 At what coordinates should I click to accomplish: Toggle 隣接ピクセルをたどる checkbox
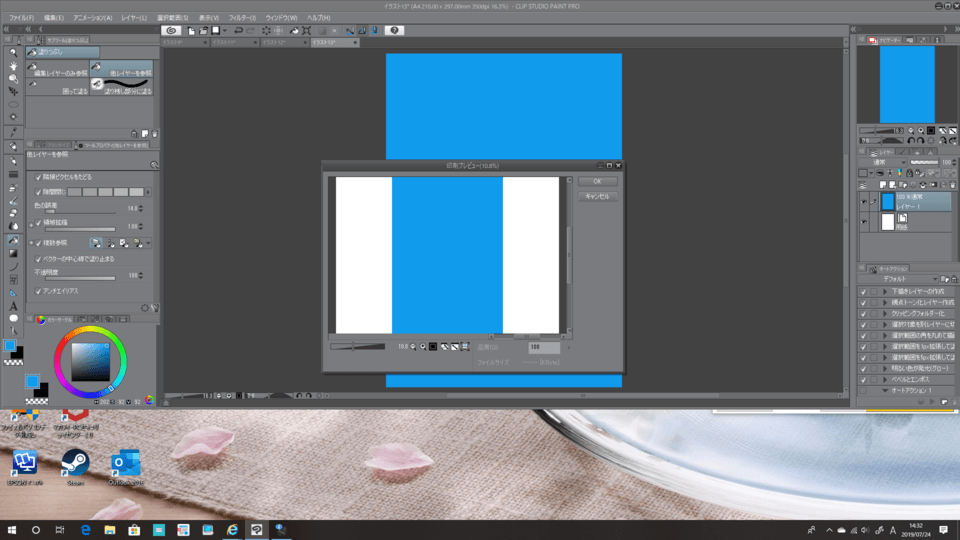[x=38, y=176]
